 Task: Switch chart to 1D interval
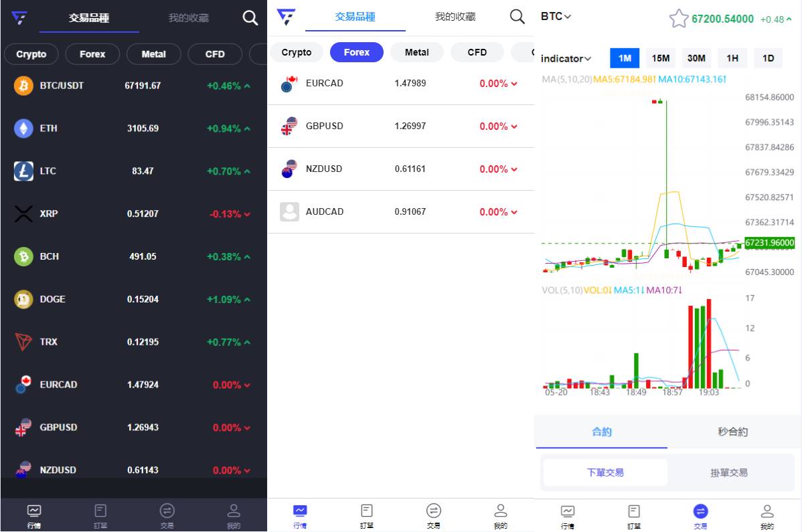pos(768,58)
